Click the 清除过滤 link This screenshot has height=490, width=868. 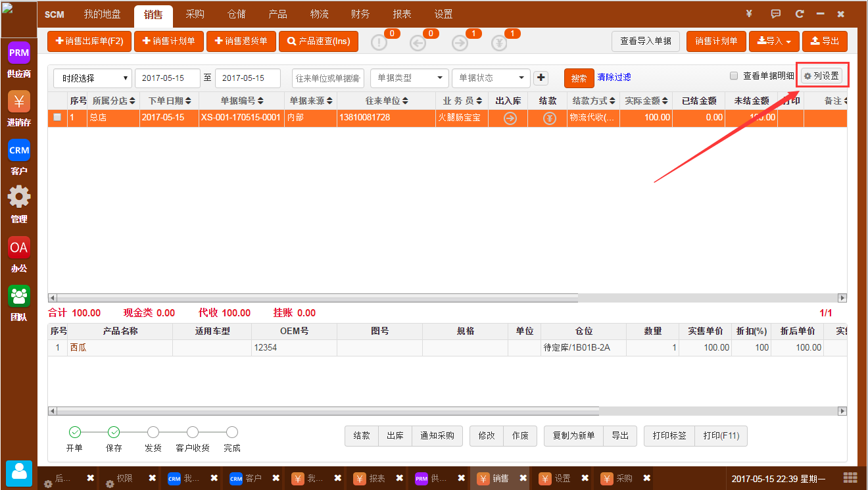tap(614, 78)
